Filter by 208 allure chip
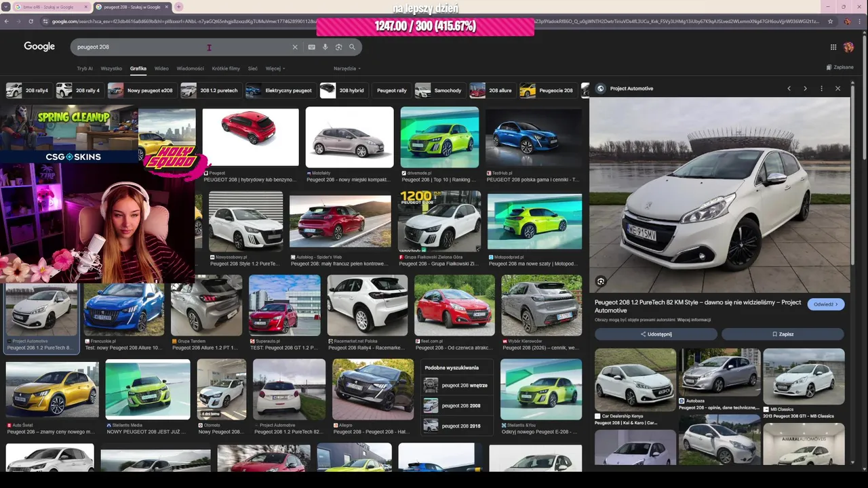 click(492, 90)
